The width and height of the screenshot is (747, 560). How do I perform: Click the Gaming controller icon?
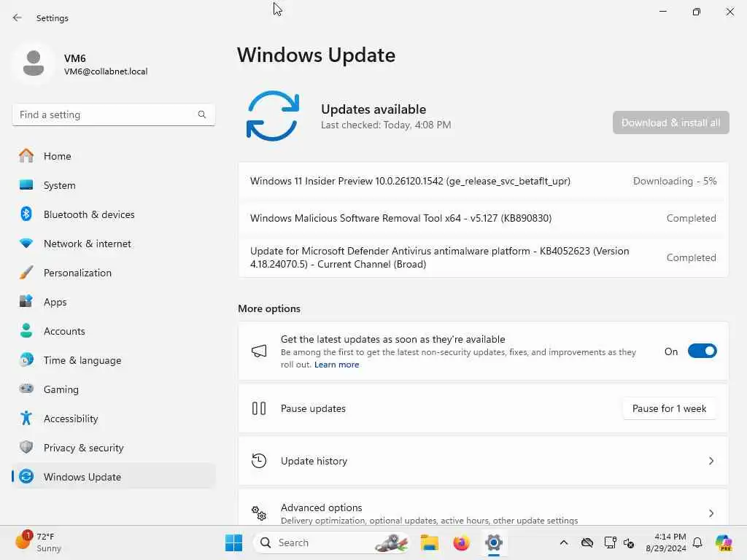tap(26, 389)
